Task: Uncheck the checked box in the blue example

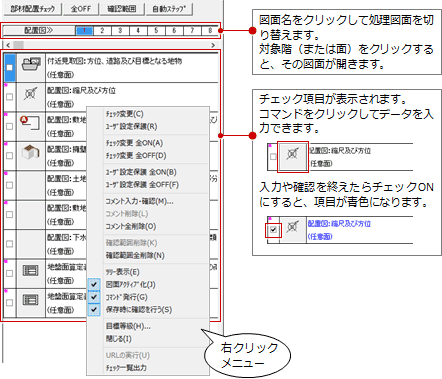Action: click(273, 230)
